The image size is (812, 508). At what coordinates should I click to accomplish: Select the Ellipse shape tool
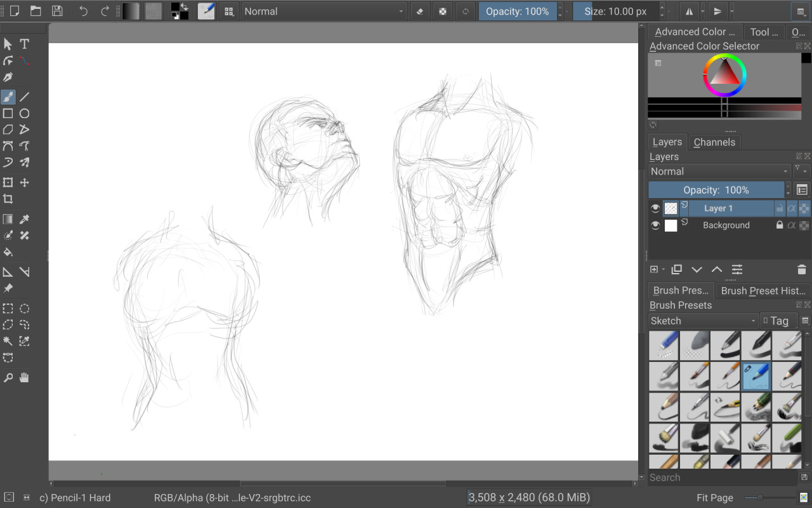tap(24, 114)
